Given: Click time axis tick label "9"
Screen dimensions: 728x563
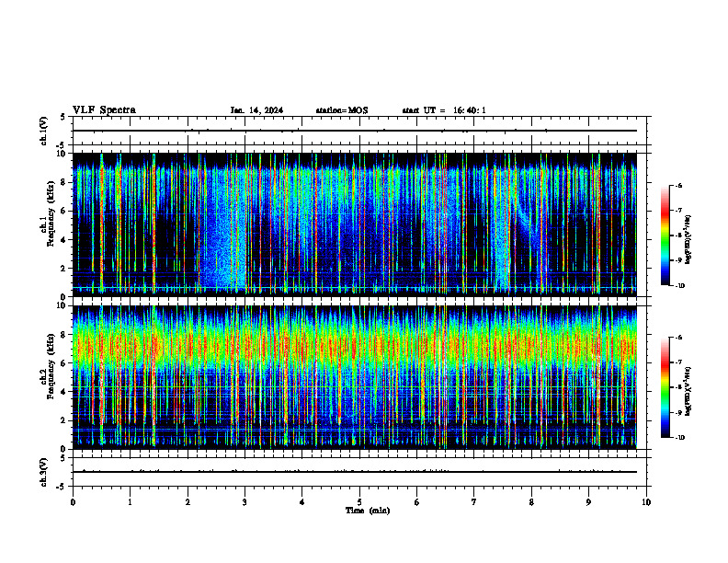Looking at the screenshot, I should coord(588,502).
